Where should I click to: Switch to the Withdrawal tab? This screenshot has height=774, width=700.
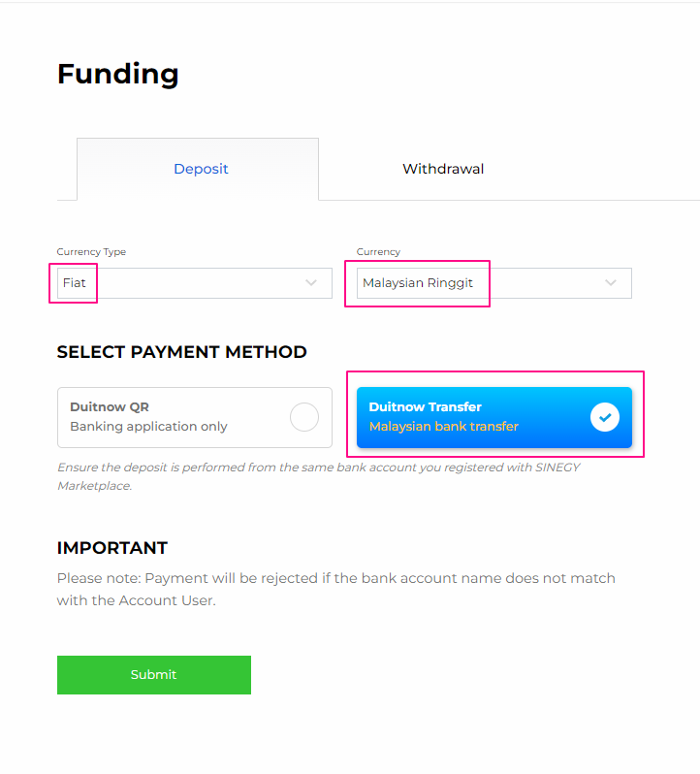pos(443,169)
